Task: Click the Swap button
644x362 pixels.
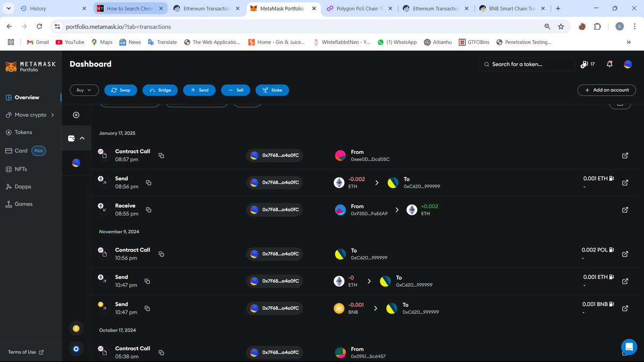Action: pyautogui.click(x=121, y=90)
